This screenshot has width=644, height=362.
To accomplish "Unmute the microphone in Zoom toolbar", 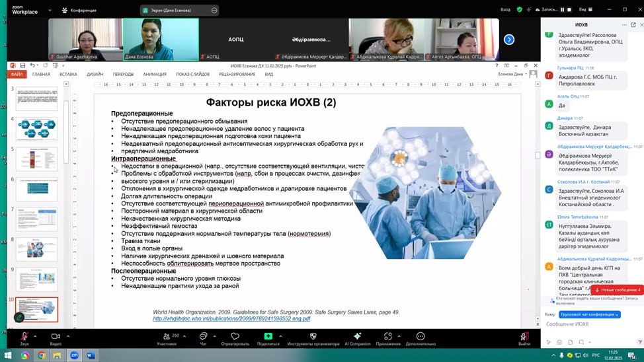I will click(24, 336).
